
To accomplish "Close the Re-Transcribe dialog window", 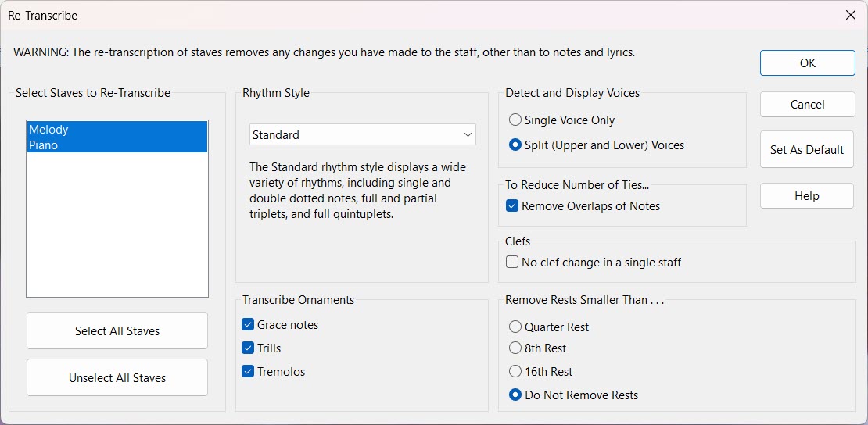I will (x=851, y=15).
